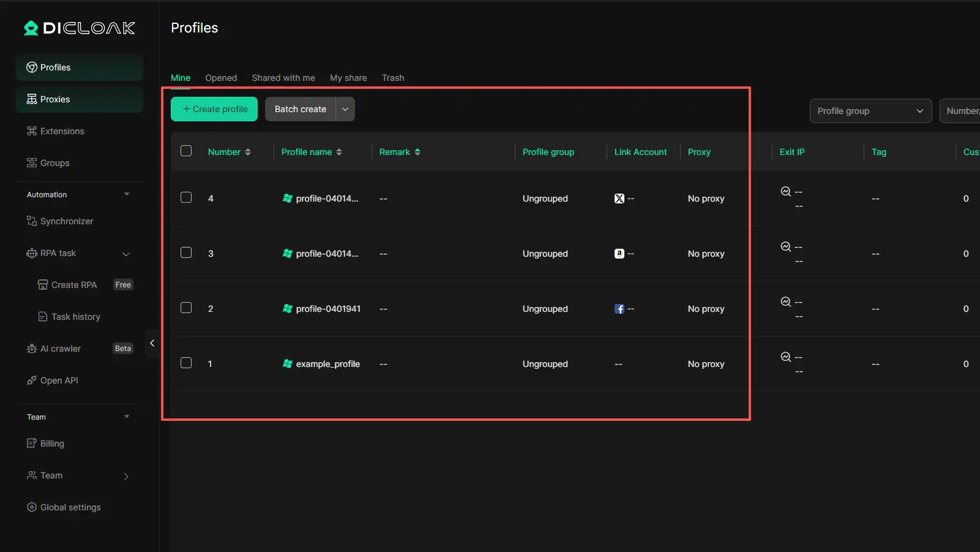Click the Batch create button
980x552 pixels.
click(300, 109)
